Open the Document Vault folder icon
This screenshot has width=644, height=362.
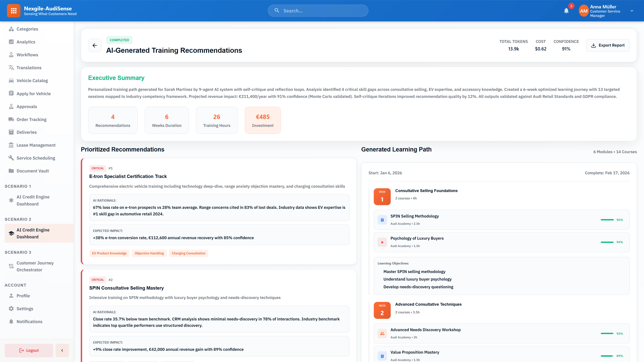pos(11,171)
